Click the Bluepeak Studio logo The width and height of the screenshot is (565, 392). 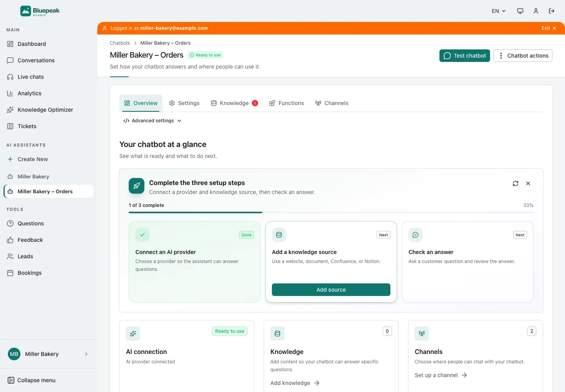tap(40, 11)
